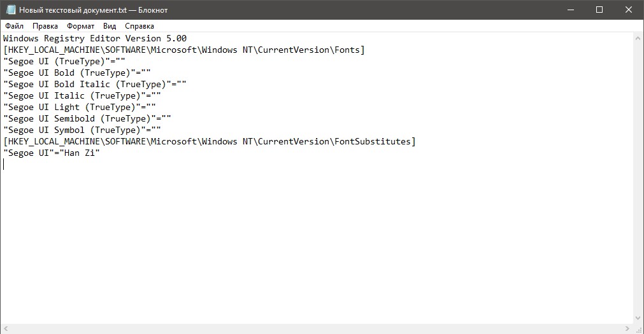The height and width of the screenshot is (334, 644).
Task: Maximize the Notepad window
Action: (599, 10)
